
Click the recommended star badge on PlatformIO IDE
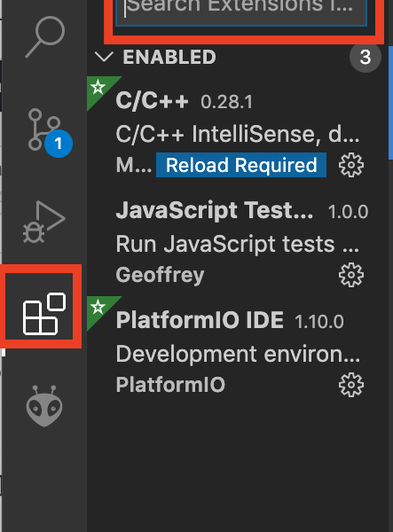point(98,308)
